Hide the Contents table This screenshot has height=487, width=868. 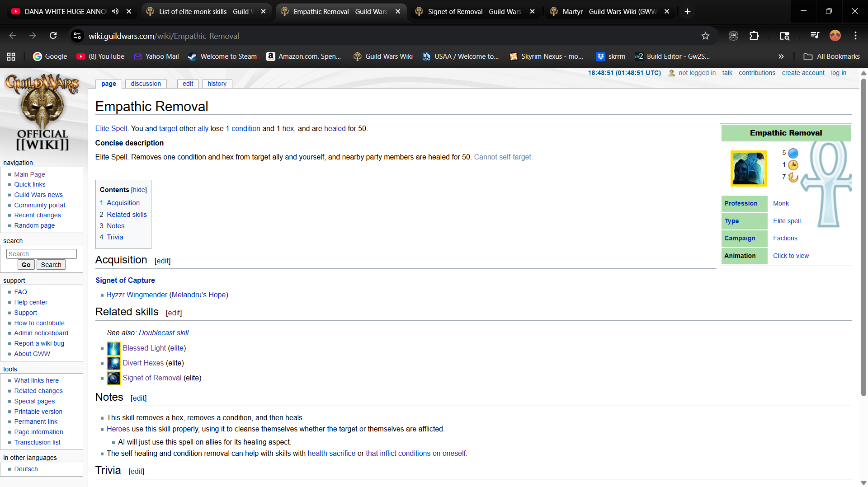coord(139,190)
